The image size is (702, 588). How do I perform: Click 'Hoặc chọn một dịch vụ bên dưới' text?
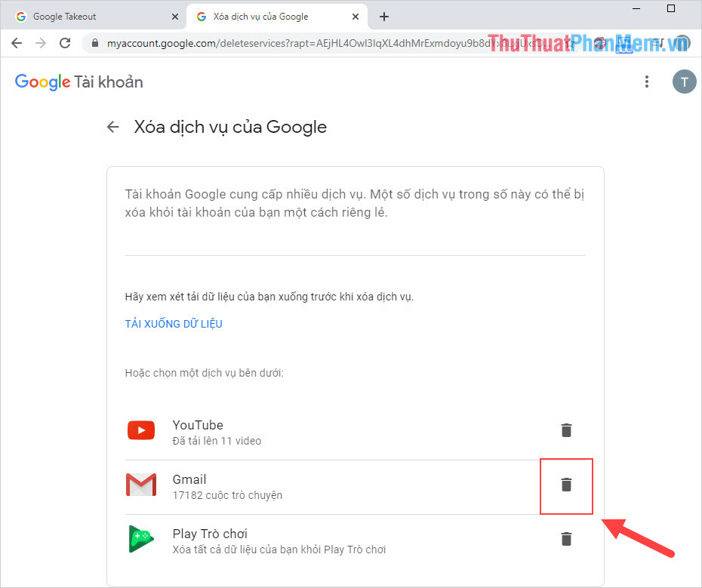[204, 373]
